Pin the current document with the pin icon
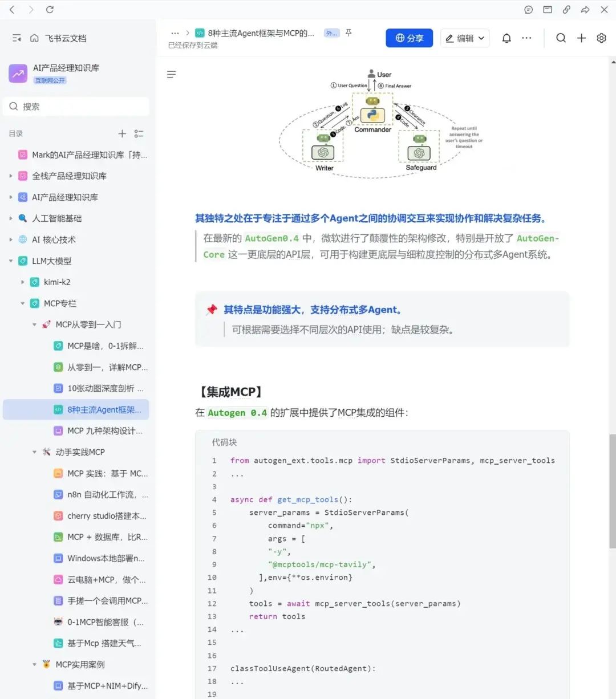The image size is (616, 699). coord(348,33)
